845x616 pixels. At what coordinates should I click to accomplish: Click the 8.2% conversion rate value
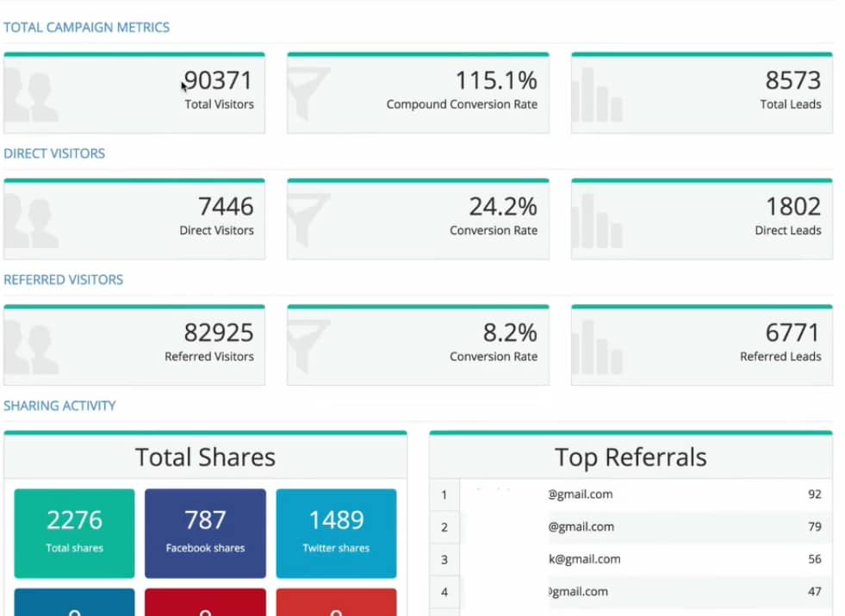[x=510, y=333]
